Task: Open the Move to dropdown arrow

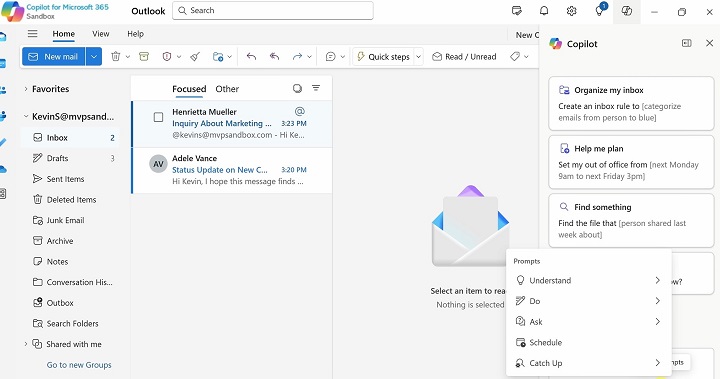Action: point(230,57)
